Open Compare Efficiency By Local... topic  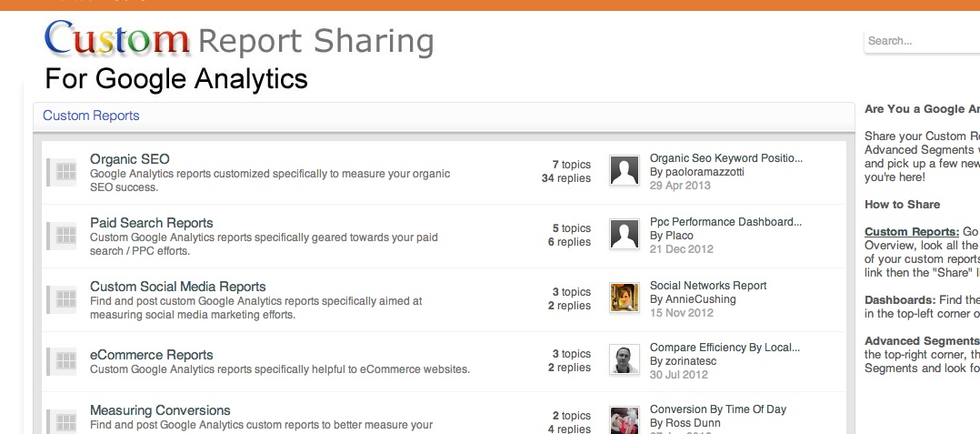[725, 348]
